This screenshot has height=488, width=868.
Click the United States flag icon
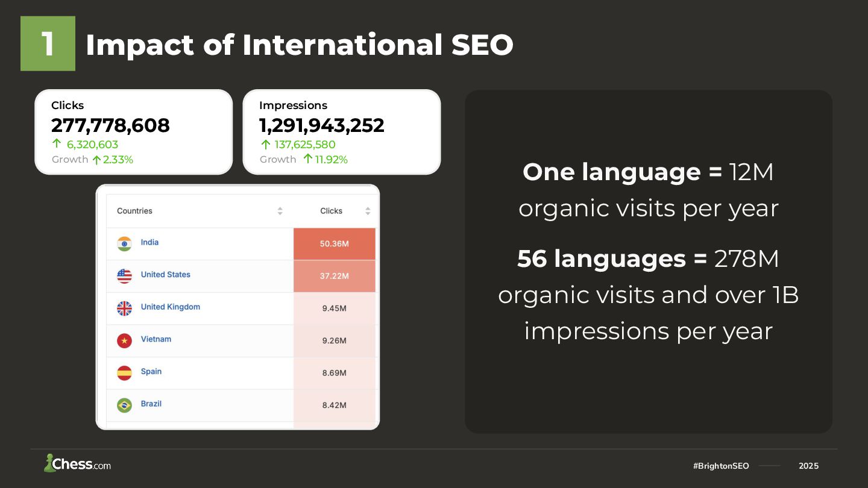124,276
